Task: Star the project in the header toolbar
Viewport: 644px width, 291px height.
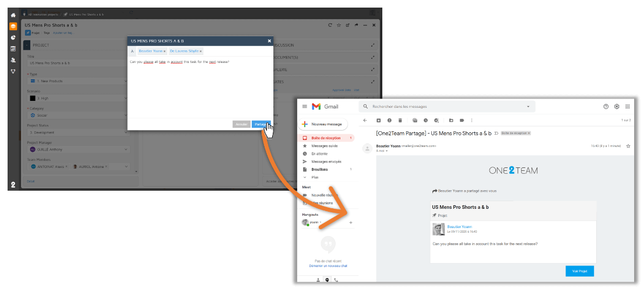Action: (x=339, y=25)
